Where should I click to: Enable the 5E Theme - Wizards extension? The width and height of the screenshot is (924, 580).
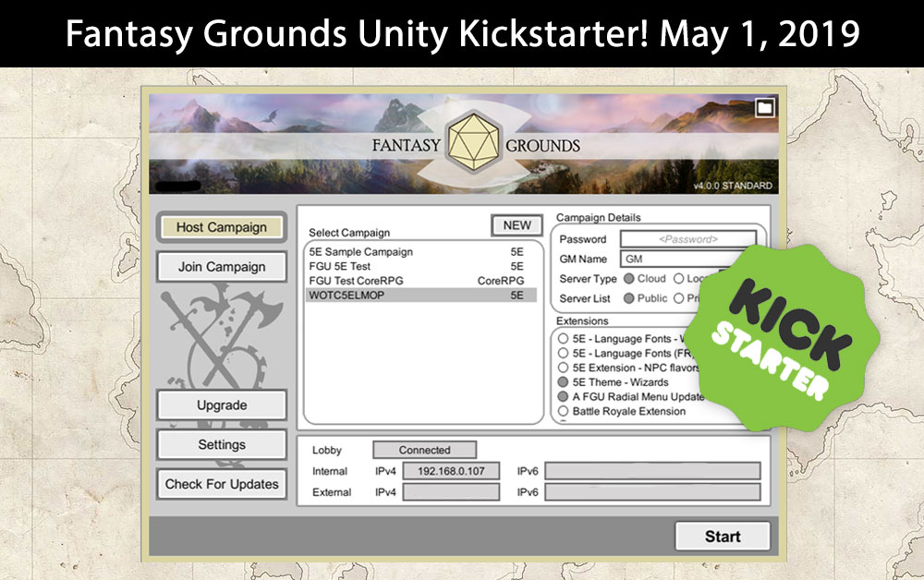563,382
